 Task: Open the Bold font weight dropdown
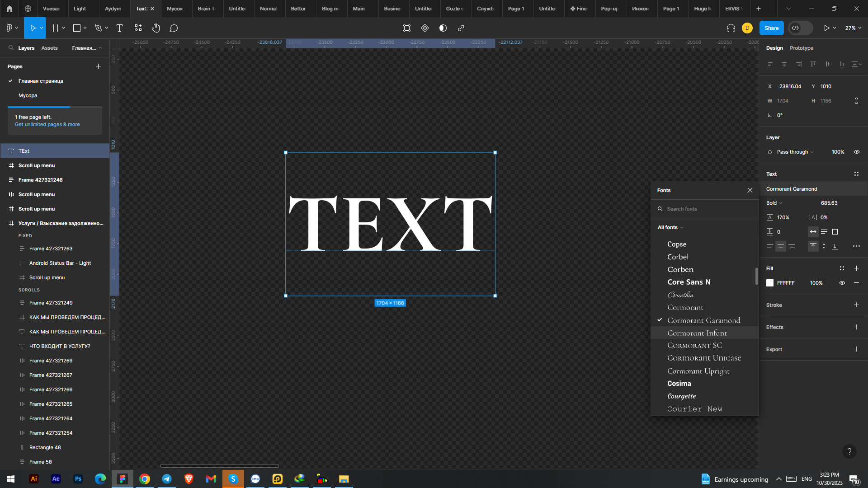tap(774, 203)
